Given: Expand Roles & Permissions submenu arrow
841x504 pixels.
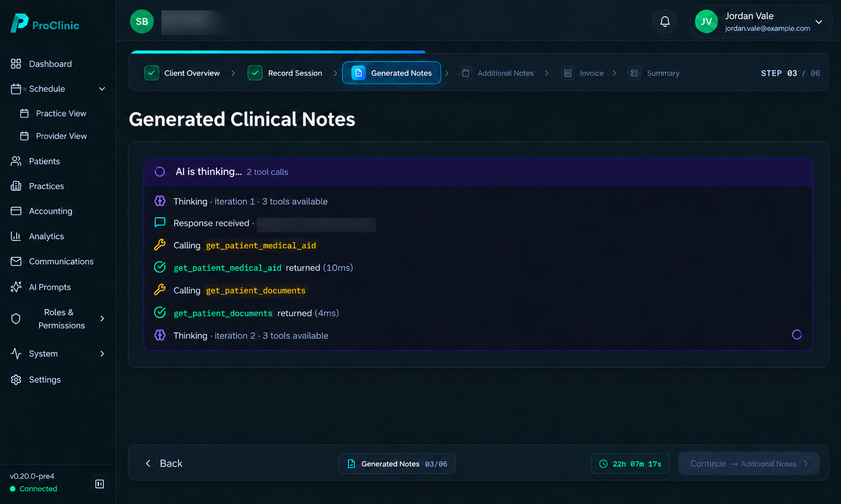Looking at the screenshot, I should [x=102, y=319].
